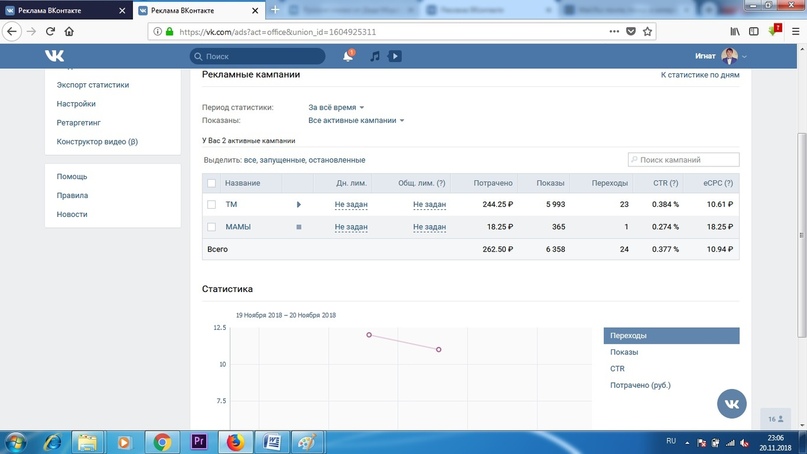Click the browser address bar URL
807x454 pixels.
click(277, 31)
